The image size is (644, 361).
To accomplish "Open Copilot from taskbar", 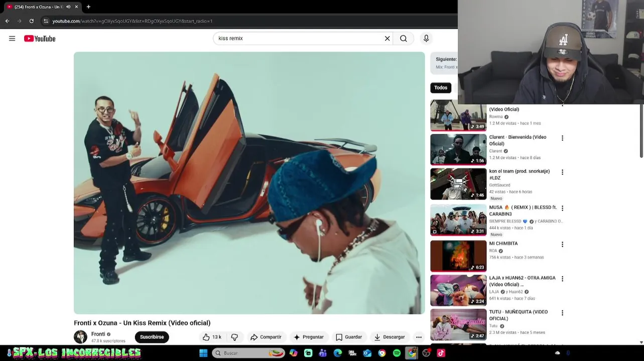I will tap(294, 353).
